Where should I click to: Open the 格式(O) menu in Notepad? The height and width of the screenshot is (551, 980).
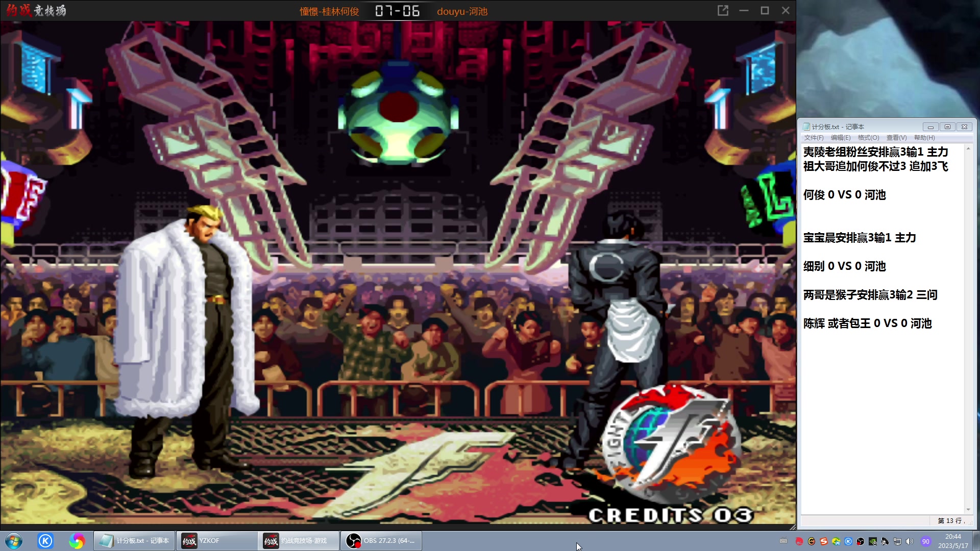tap(868, 138)
